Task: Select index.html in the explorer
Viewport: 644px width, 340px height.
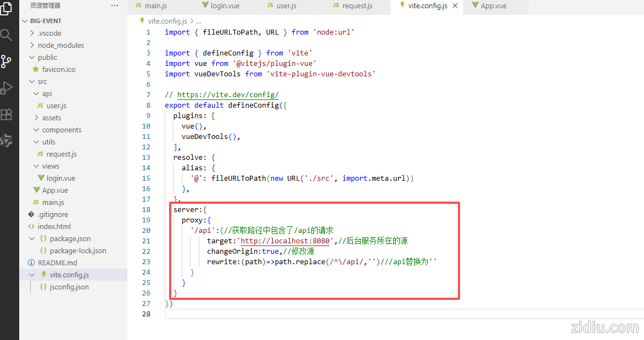Action: [x=54, y=227]
